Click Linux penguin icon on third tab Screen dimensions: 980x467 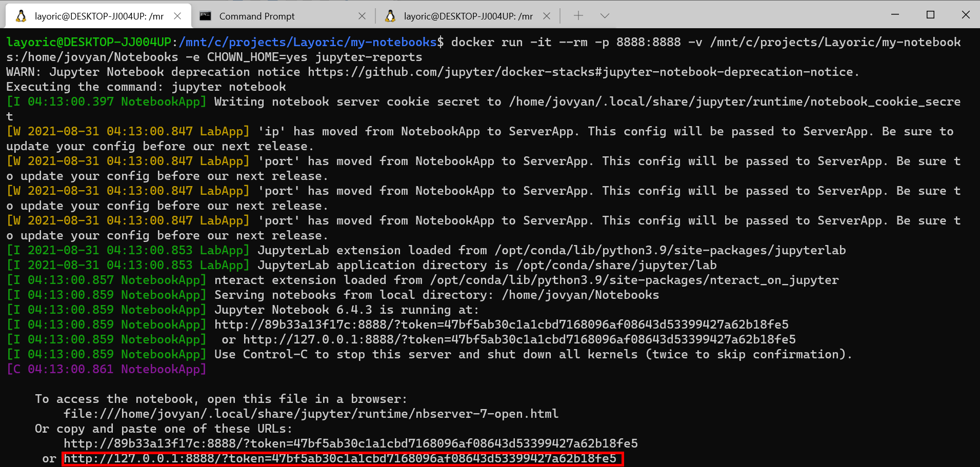click(390, 16)
